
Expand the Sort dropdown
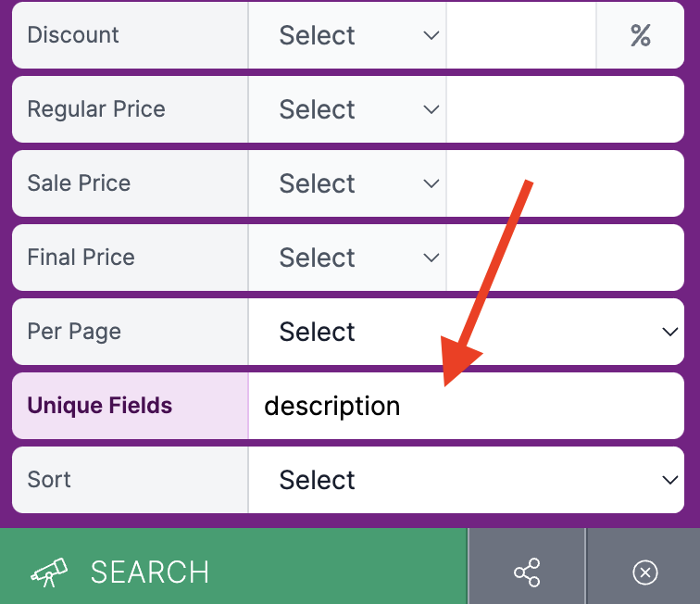[466, 480]
